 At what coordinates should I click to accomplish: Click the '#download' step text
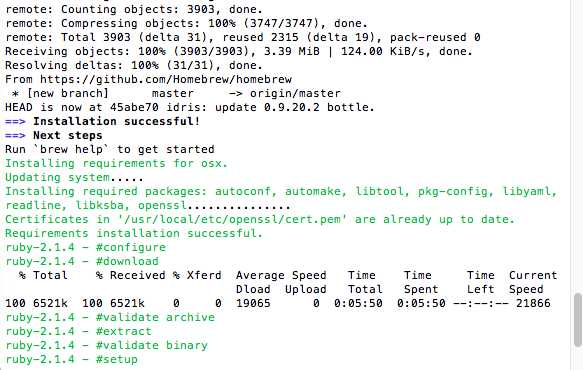point(127,261)
